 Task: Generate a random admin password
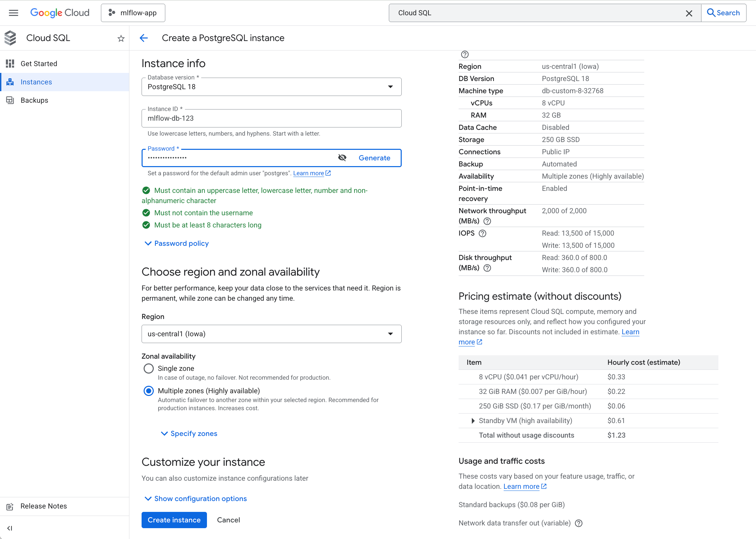click(374, 158)
